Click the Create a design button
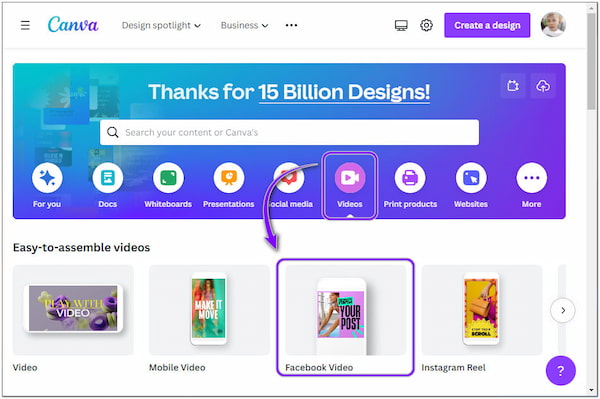The height and width of the screenshot is (399, 600). (487, 25)
